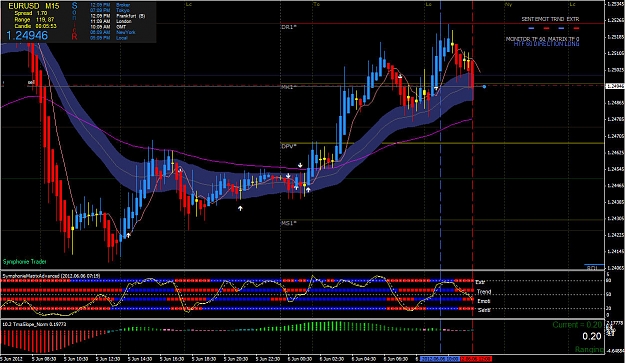Select the Range 119, 87 readout

click(34, 20)
